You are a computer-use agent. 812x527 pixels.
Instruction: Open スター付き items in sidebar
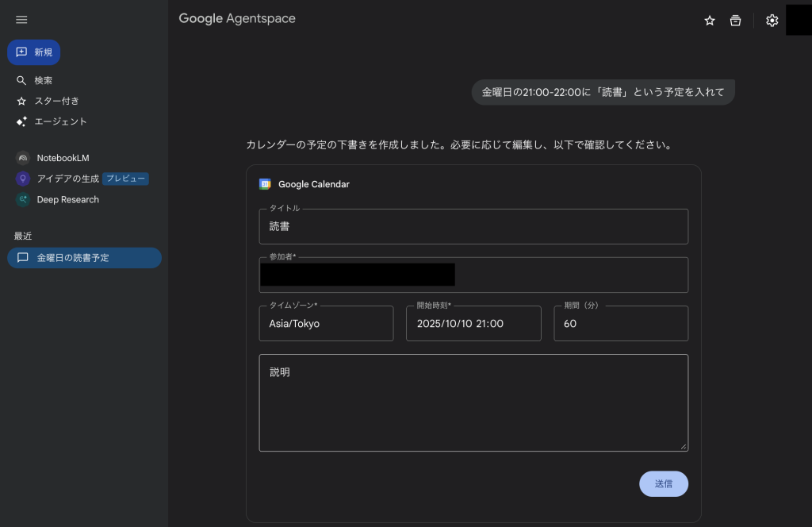click(x=56, y=101)
